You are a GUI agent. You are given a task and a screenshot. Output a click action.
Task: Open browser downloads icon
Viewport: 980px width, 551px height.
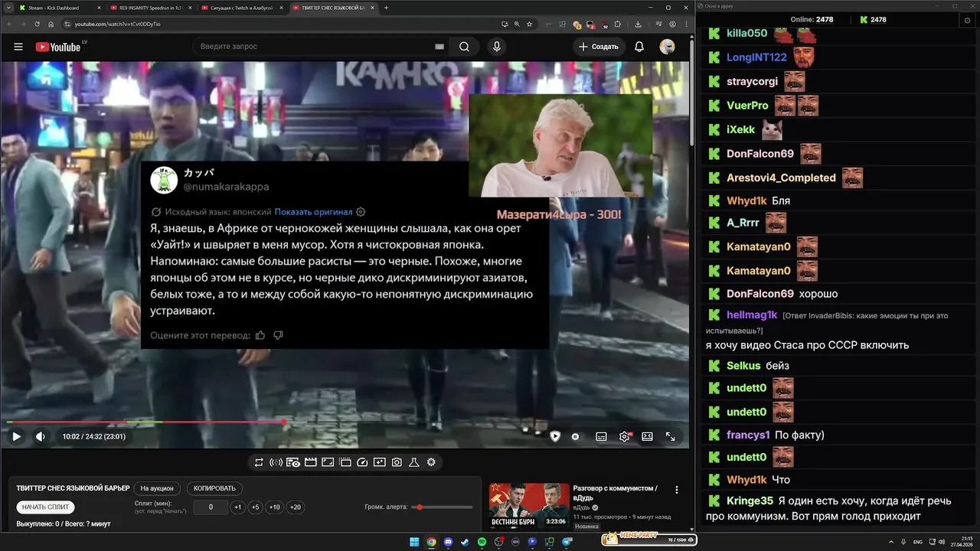pos(638,24)
